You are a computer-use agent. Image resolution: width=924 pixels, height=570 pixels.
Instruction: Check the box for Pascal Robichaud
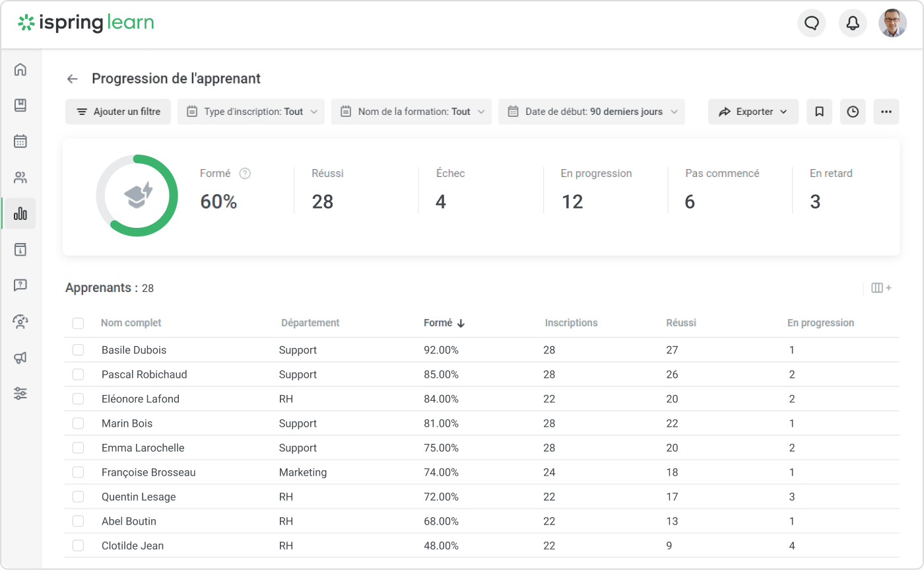tap(78, 374)
